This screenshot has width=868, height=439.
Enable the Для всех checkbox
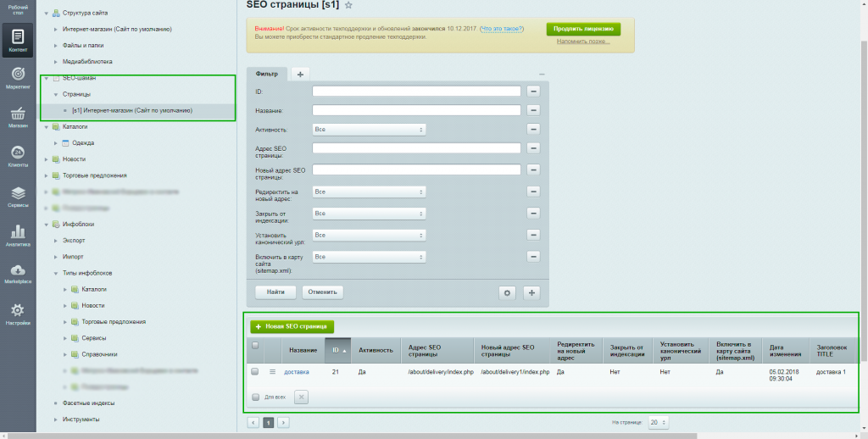point(256,397)
